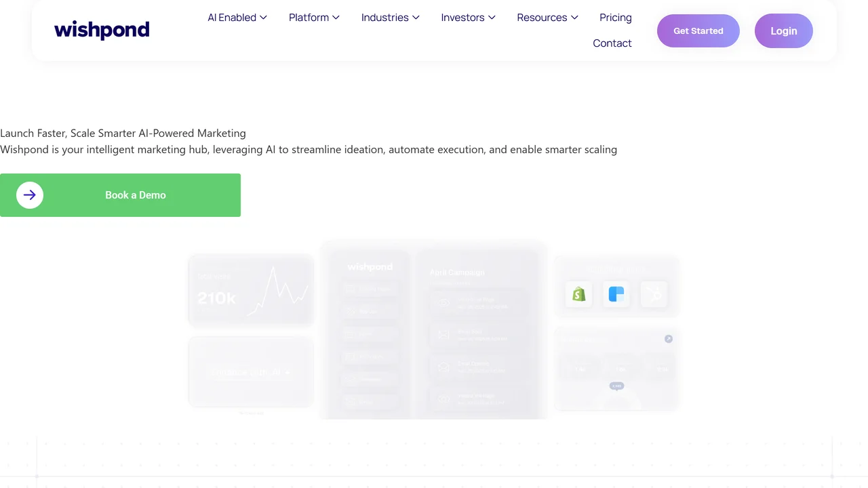The height and width of the screenshot is (488, 868).
Task: Click the 210k stats card in the preview
Action: click(x=251, y=291)
